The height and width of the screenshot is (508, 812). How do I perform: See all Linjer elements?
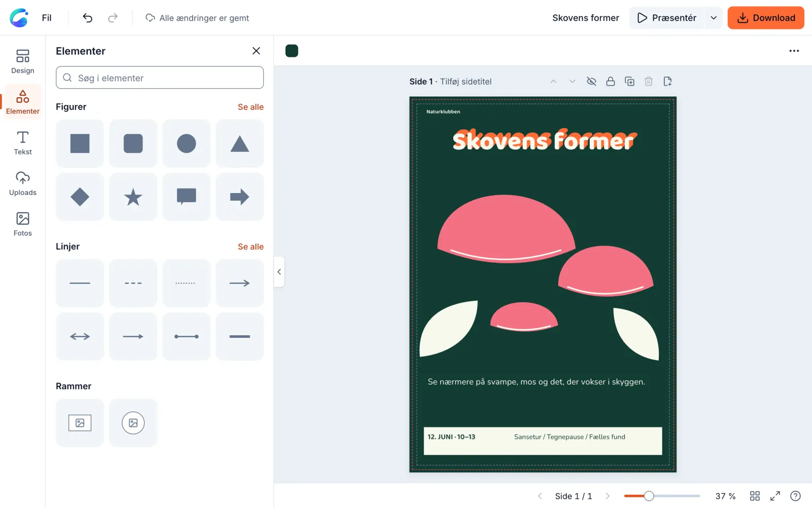point(251,246)
